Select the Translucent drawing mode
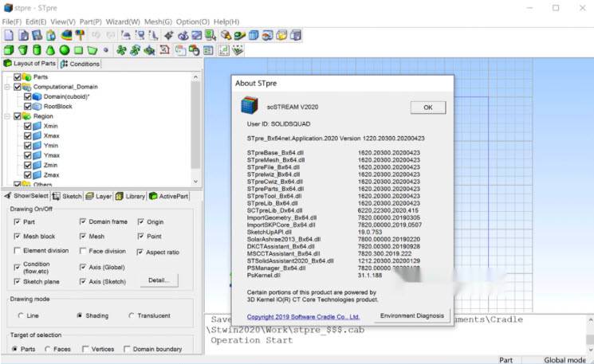 tap(131, 315)
